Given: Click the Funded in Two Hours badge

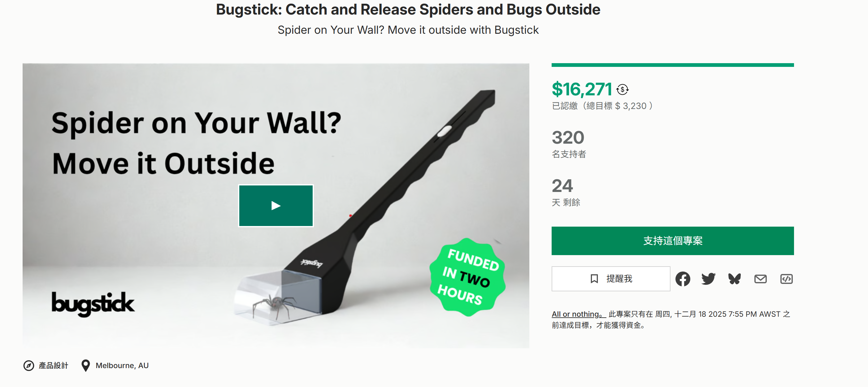Looking at the screenshot, I should [x=467, y=277].
